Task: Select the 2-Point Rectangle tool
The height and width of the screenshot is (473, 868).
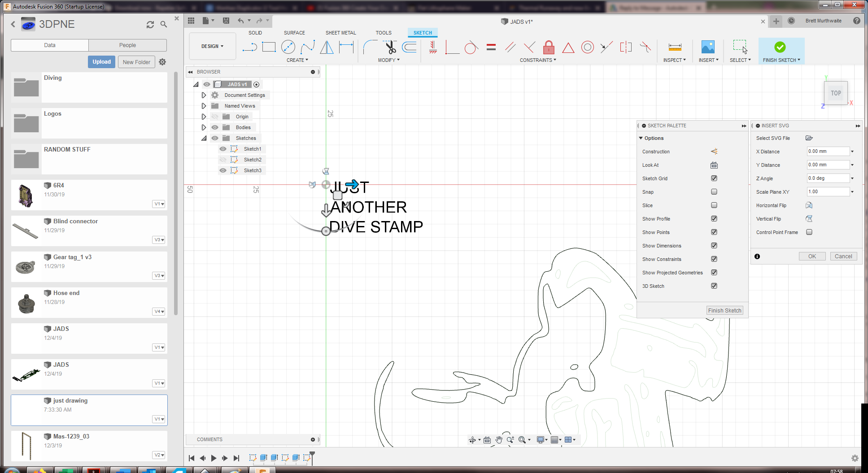Action: 269,47
